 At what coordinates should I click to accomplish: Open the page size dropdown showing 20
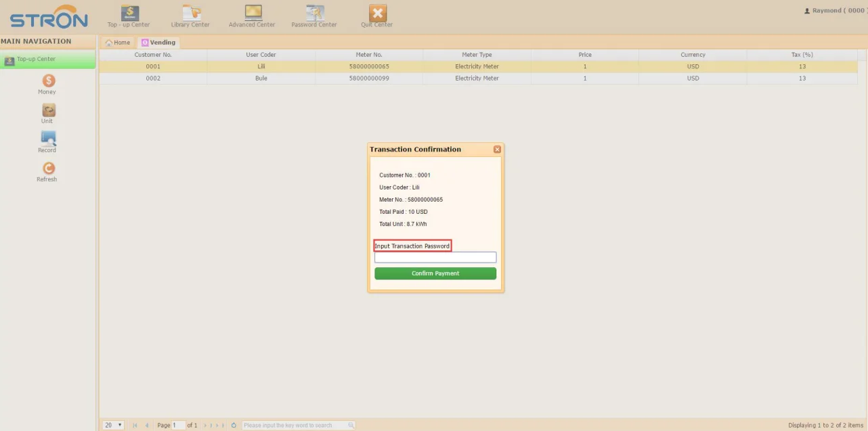tap(113, 425)
